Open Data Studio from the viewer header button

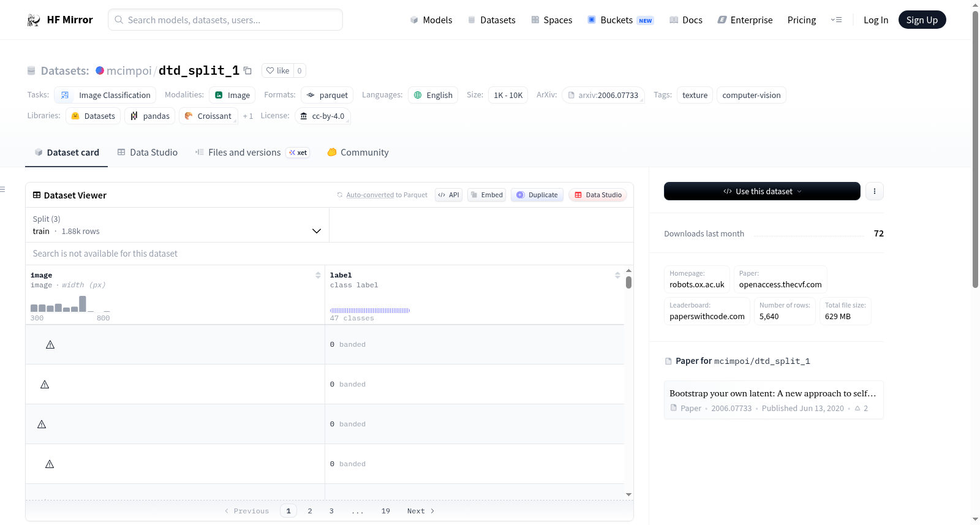[x=598, y=195]
